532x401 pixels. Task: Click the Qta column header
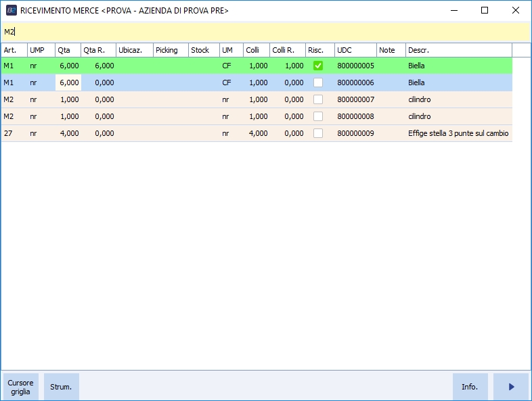(x=68, y=50)
